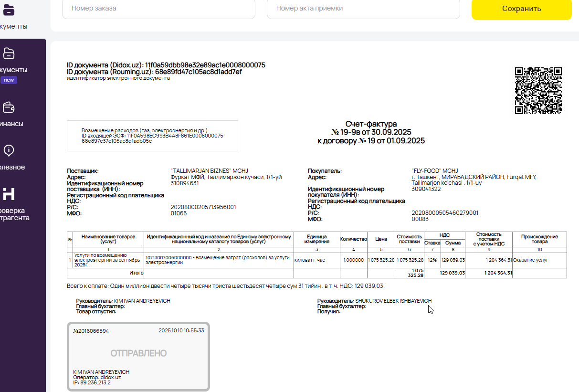The image size is (579, 392).
Task: Click the 'new' badge under documents
Action: pyautogui.click(x=9, y=80)
